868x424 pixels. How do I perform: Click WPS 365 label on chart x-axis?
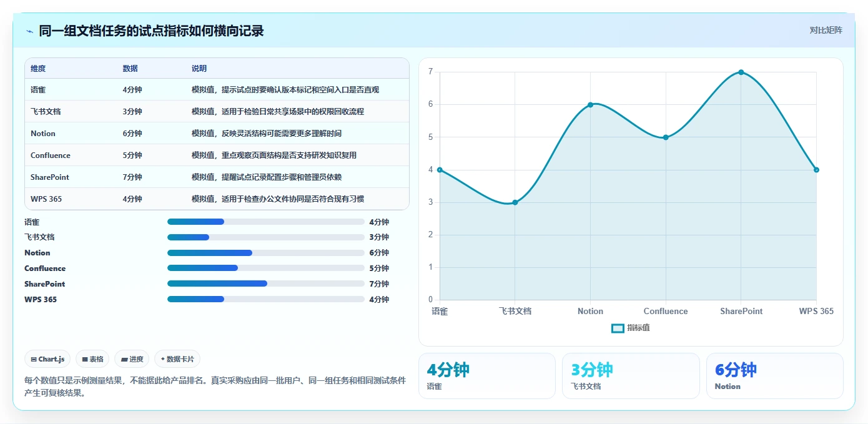coord(816,311)
